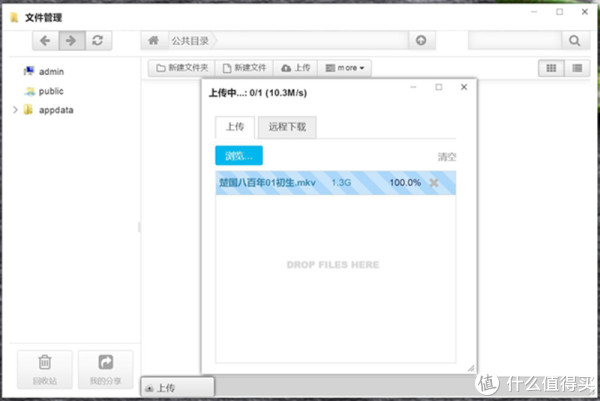Click the 新建文件夹 toolbar button
The width and height of the screenshot is (600, 401).
pyautogui.click(x=181, y=68)
